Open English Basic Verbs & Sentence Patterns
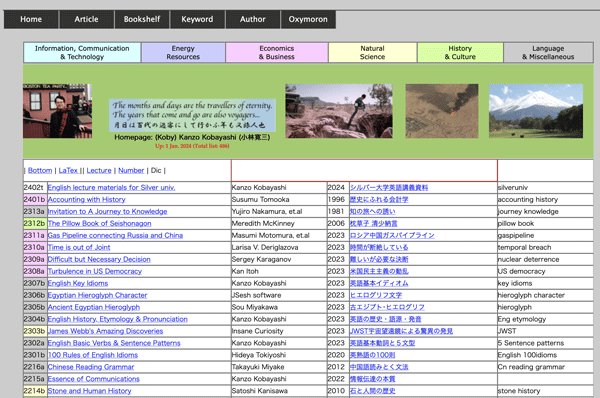The image size is (600, 398). click(114, 343)
